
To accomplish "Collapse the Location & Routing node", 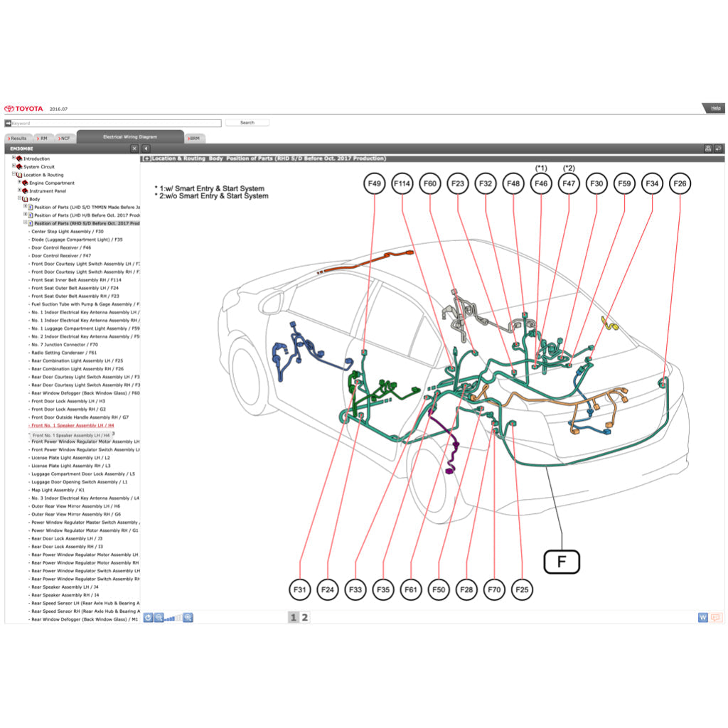I will tap(14, 174).
